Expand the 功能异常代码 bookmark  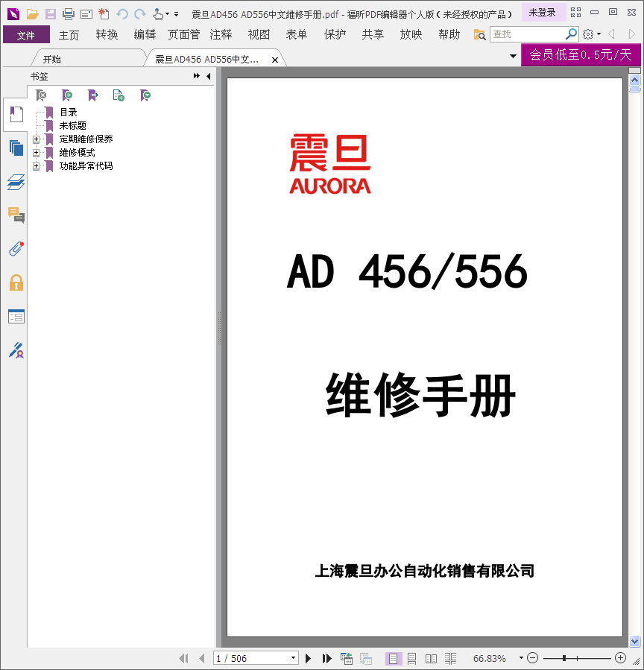pyautogui.click(x=37, y=165)
